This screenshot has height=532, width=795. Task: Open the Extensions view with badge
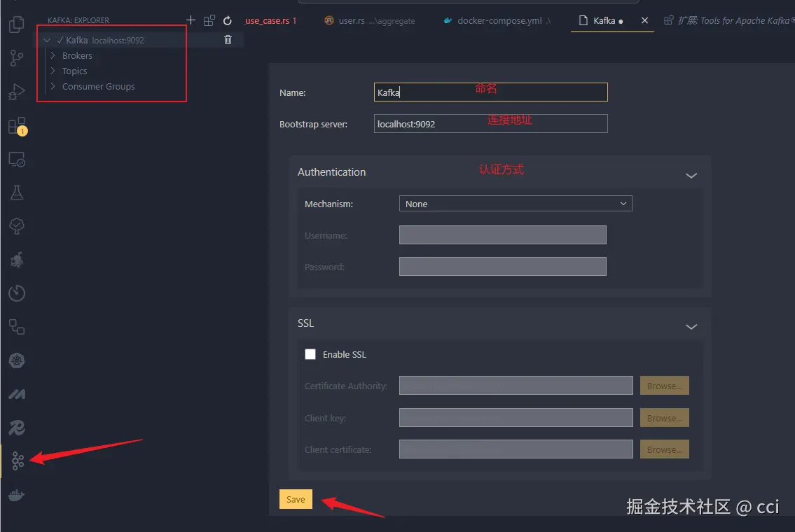tap(18, 126)
